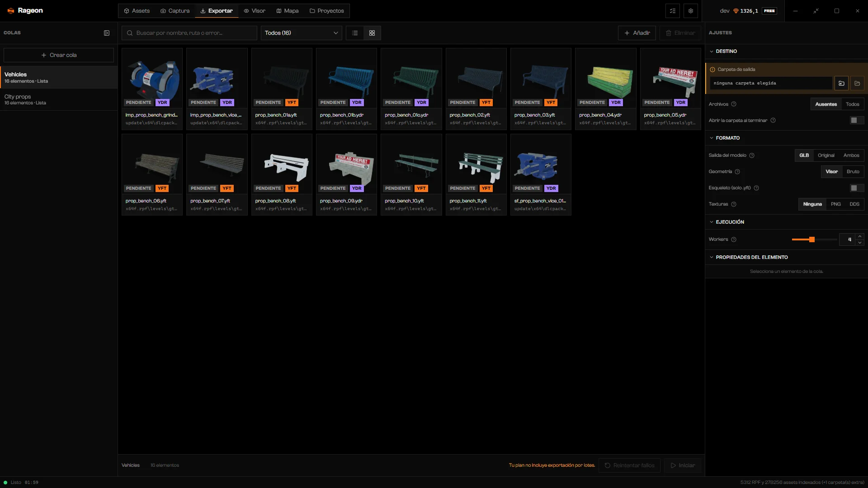The image size is (868, 488).
Task: Open the Visor tab
Action: point(255,11)
